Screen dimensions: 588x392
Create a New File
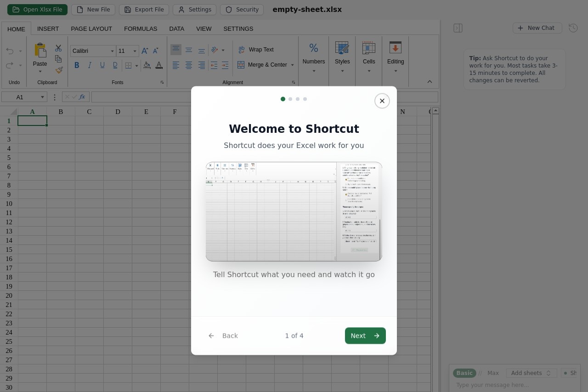click(x=93, y=9)
